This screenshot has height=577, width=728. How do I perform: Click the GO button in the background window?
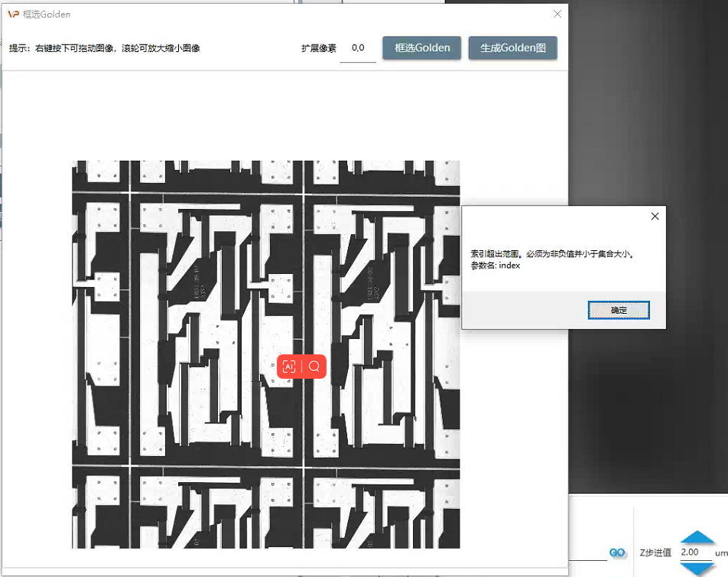click(x=617, y=553)
